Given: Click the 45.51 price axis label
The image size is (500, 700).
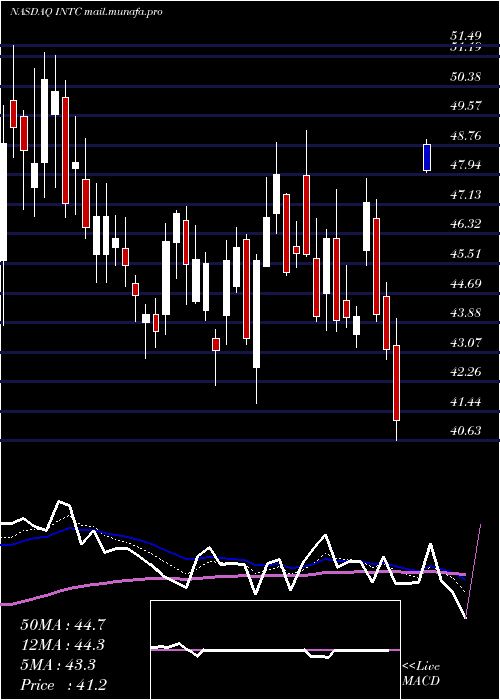Looking at the screenshot, I should [x=465, y=254].
